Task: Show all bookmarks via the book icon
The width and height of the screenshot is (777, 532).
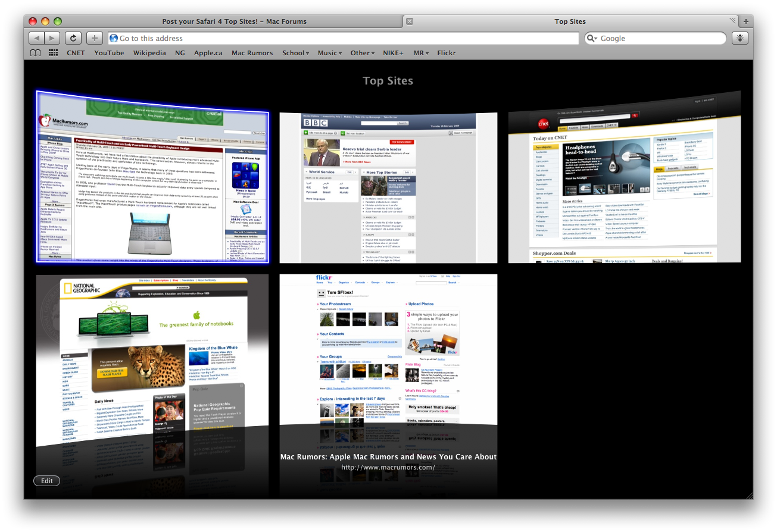Action: click(36, 53)
